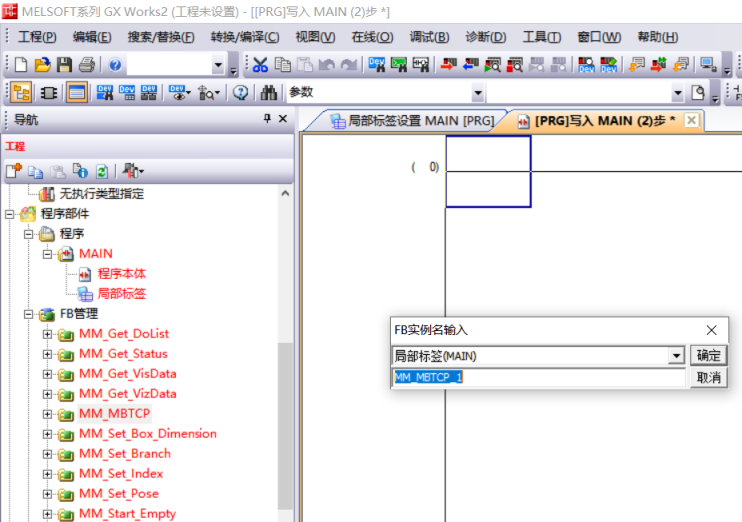This screenshot has width=742, height=522.
Task: Open the 转换/编译(C) menu
Action: click(x=245, y=37)
